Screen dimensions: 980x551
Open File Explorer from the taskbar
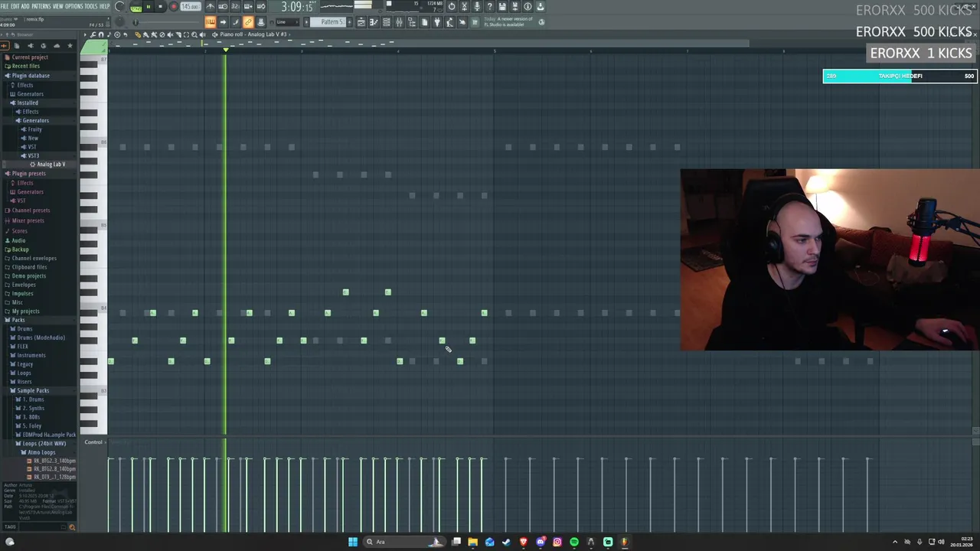(x=473, y=542)
